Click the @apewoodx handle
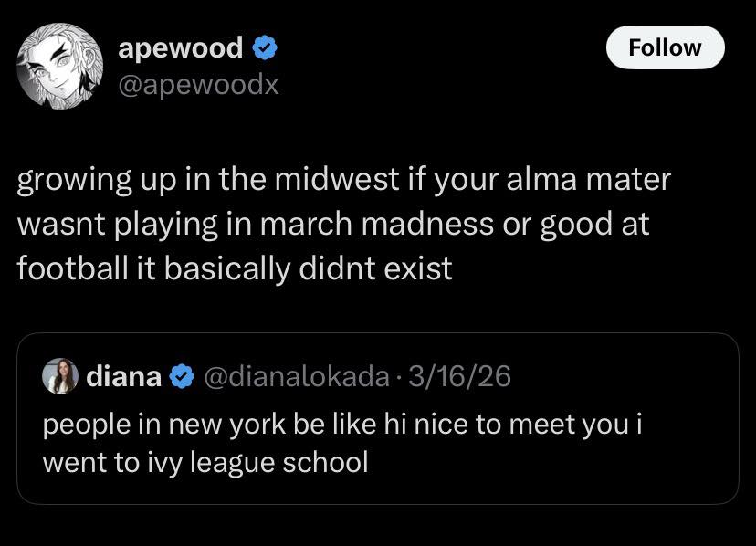The image size is (756, 546). pyautogui.click(x=198, y=84)
